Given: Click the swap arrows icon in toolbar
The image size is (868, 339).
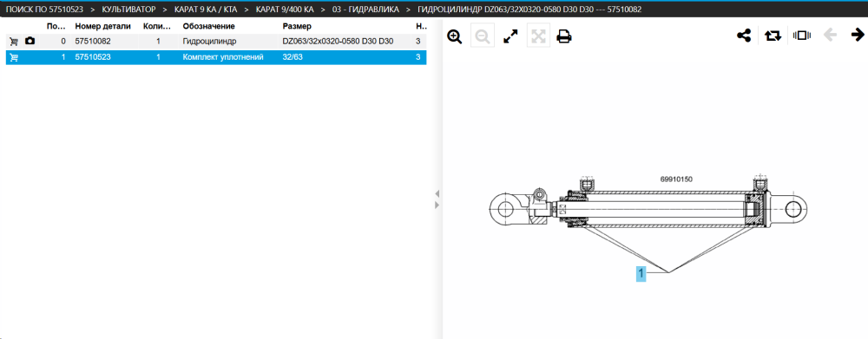Looking at the screenshot, I should 773,36.
